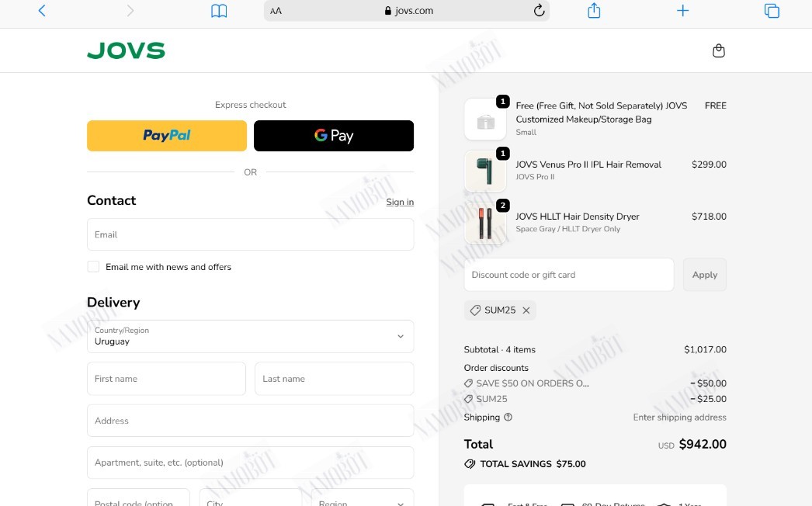Screen dimensions: 812x506
Task: Click the Address field
Action: tap(250, 421)
